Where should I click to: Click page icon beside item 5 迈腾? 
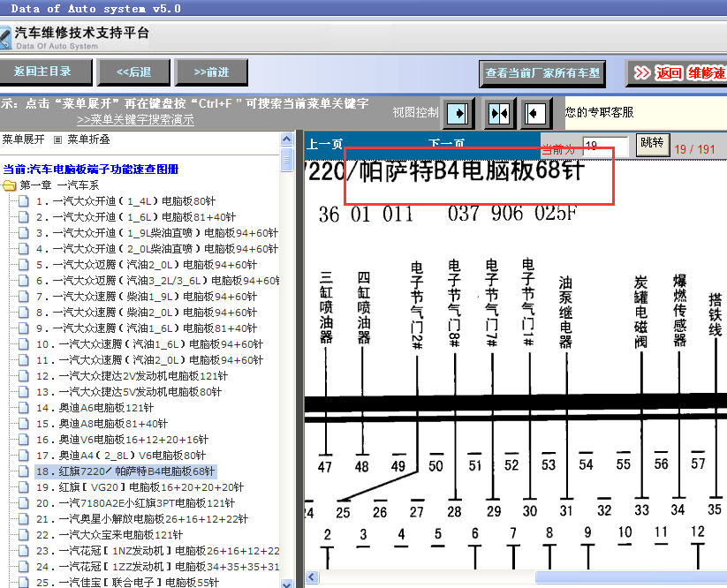(x=23, y=265)
